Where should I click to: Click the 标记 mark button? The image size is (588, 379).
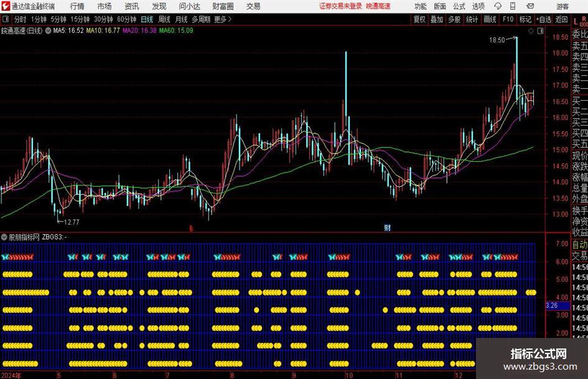[x=525, y=19]
